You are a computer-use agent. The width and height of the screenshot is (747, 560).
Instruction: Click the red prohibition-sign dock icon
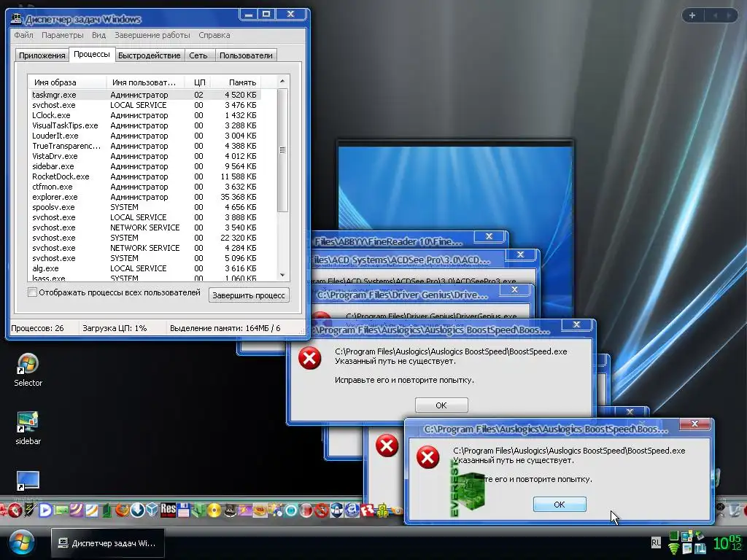click(322, 510)
